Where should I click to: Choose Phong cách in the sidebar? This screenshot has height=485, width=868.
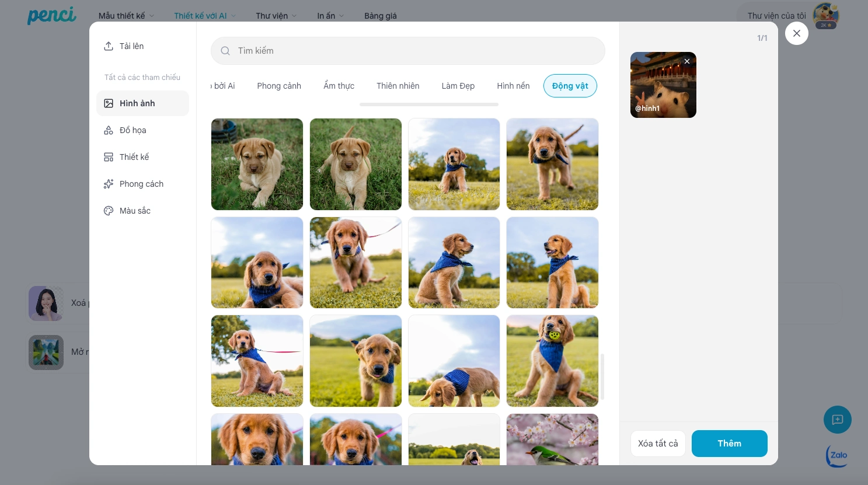click(142, 184)
